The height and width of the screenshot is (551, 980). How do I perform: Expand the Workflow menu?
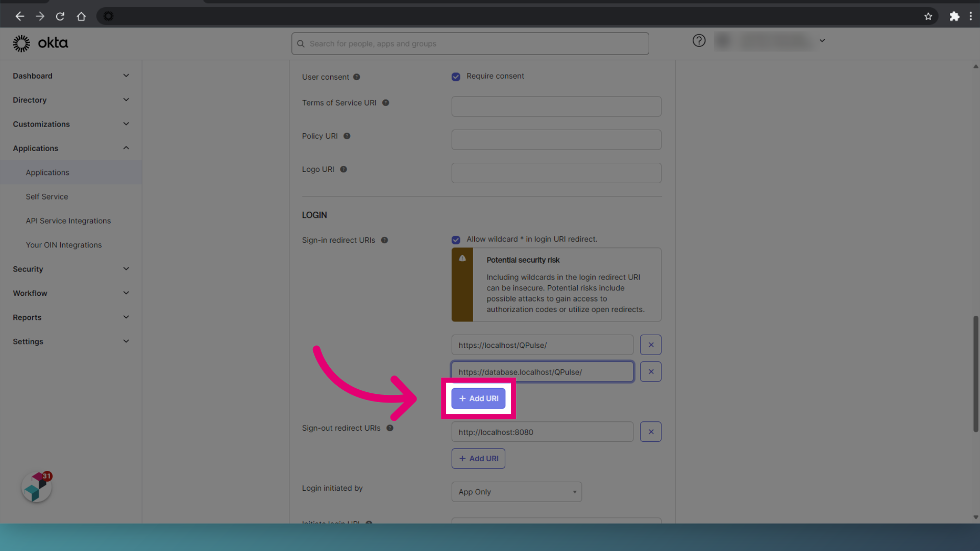point(71,293)
